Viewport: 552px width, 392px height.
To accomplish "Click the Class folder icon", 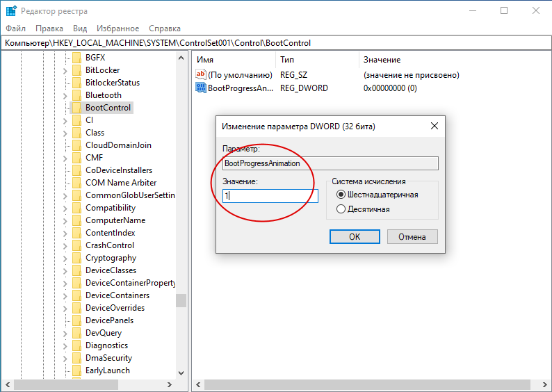I will click(x=76, y=133).
